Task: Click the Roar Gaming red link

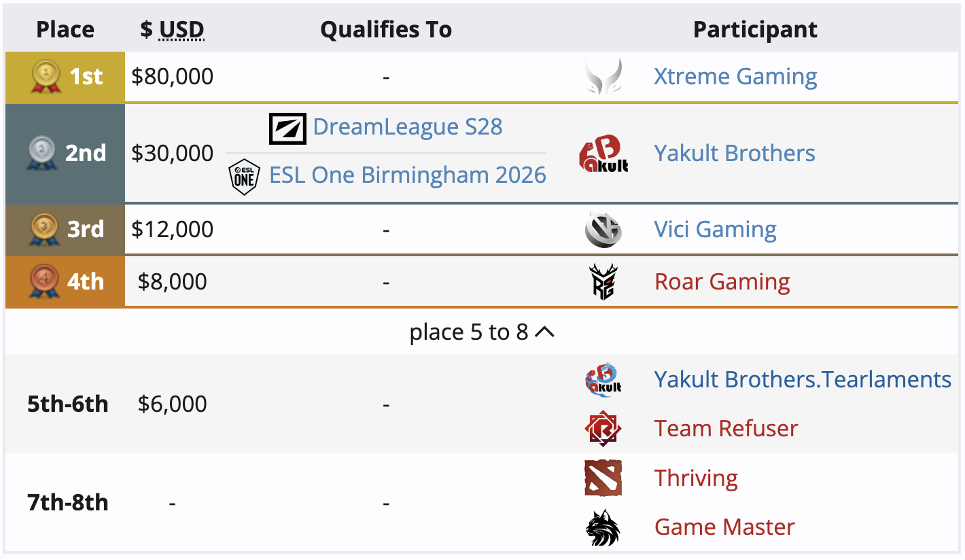Action: pyautogui.click(x=722, y=282)
